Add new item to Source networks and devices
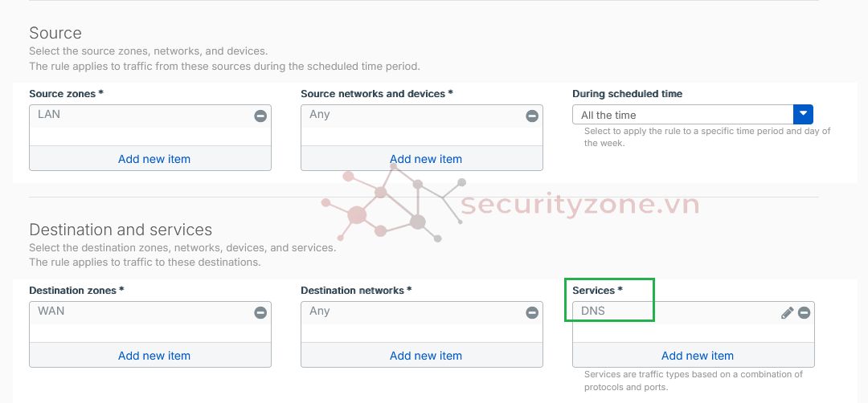 pyautogui.click(x=426, y=159)
